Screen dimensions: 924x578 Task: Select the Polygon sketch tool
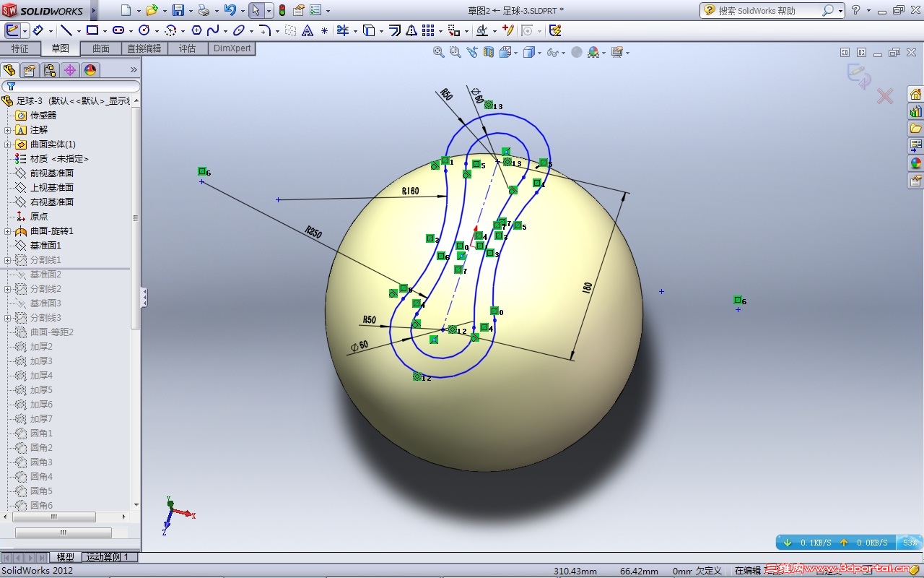(196, 30)
